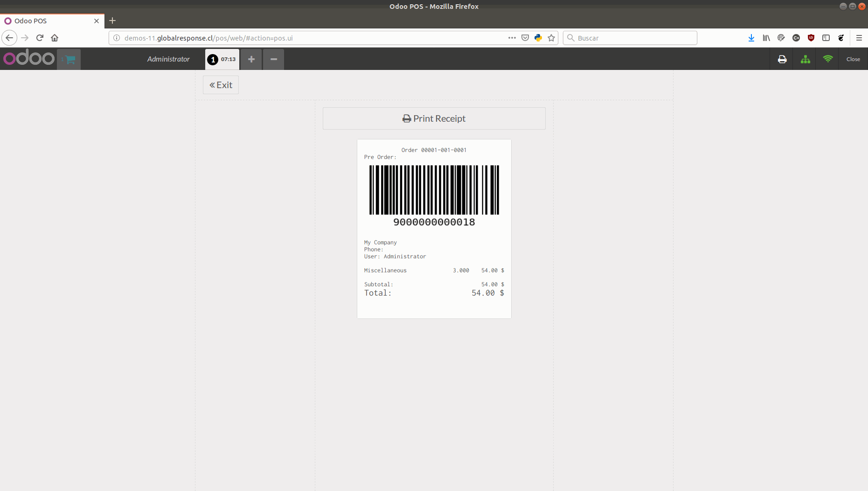Open Firefox downloads from the arrow icon

pos(751,38)
